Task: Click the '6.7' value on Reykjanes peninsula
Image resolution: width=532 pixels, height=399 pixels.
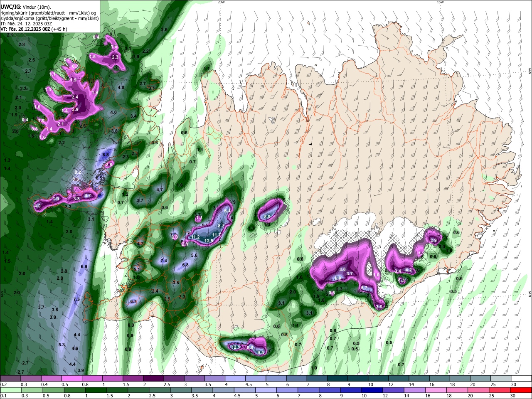Action: pyautogui.click(x=133, y=301)
